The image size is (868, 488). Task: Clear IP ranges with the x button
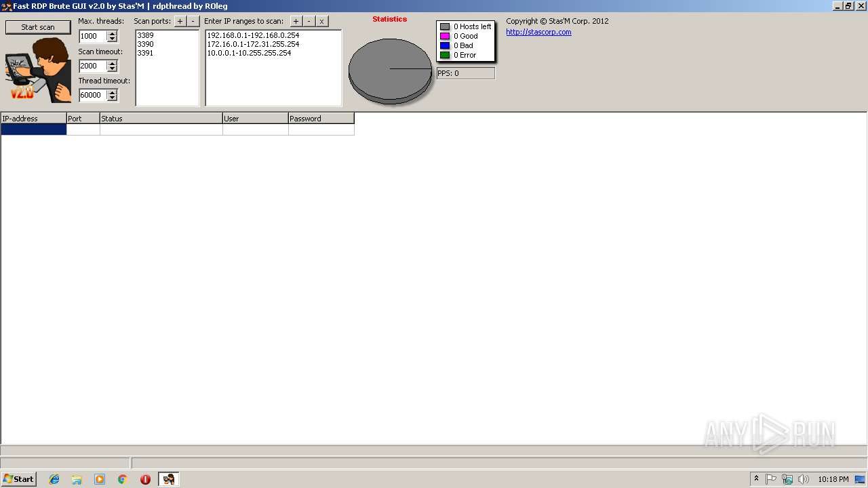click(321, 21)
